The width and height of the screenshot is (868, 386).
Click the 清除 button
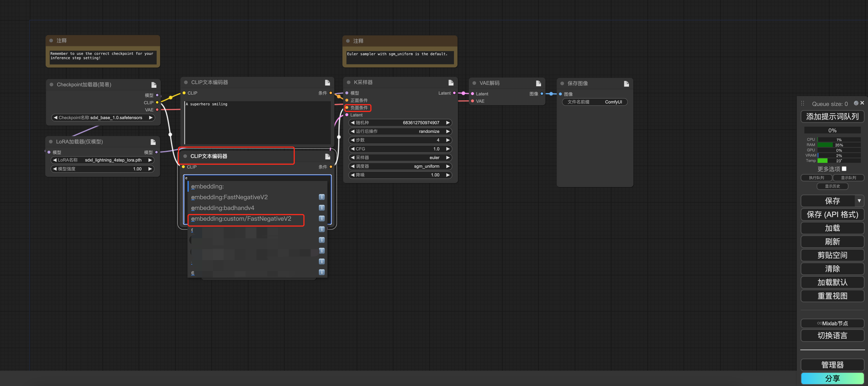(x=832, y=269)
